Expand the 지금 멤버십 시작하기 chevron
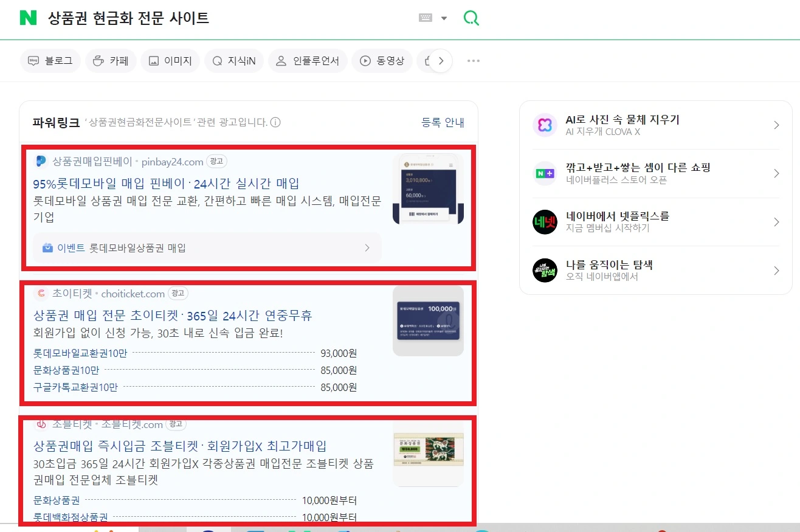The width and height of the screenshot is (800, 532). pos(776,222)
